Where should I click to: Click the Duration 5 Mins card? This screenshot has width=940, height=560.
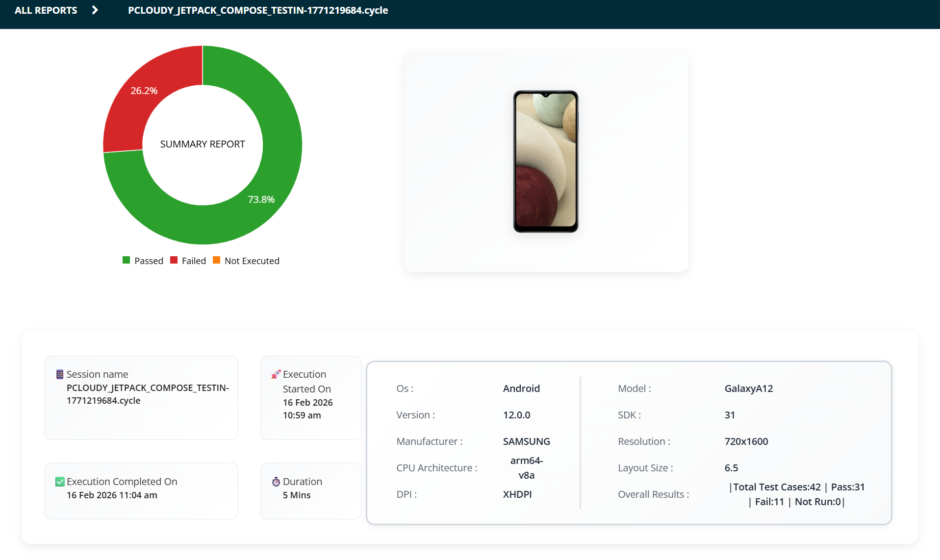(x=311, y=490)
